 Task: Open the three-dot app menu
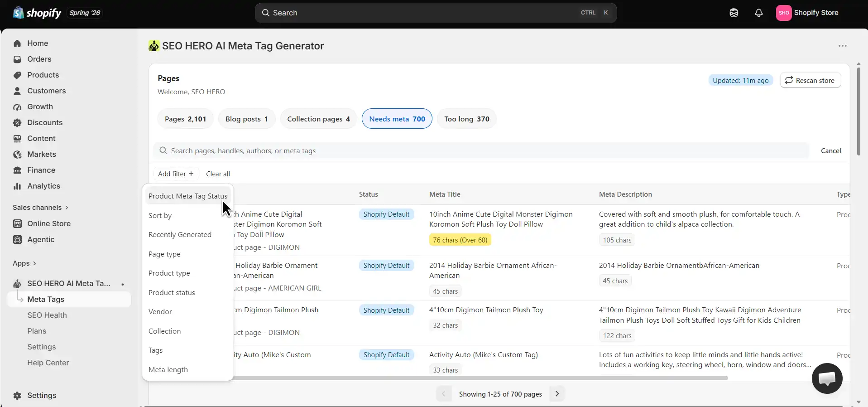point(842,46)
